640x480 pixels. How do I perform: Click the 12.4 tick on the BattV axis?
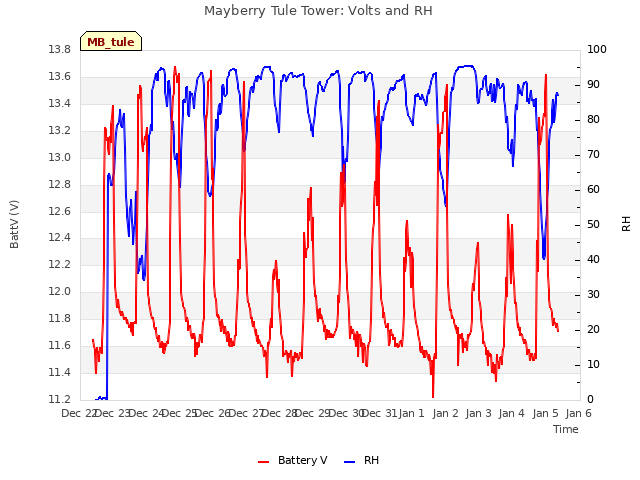coord(60,238)
